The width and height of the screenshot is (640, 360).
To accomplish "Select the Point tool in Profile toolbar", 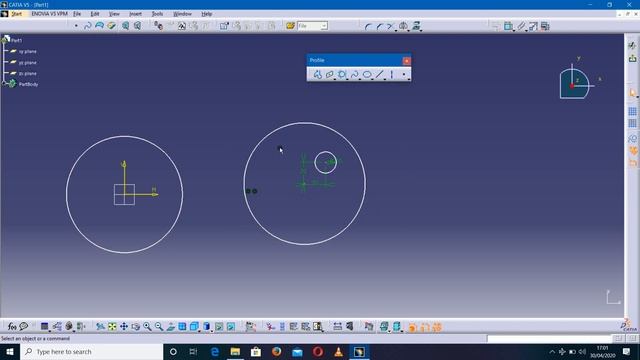I will 404,74.
